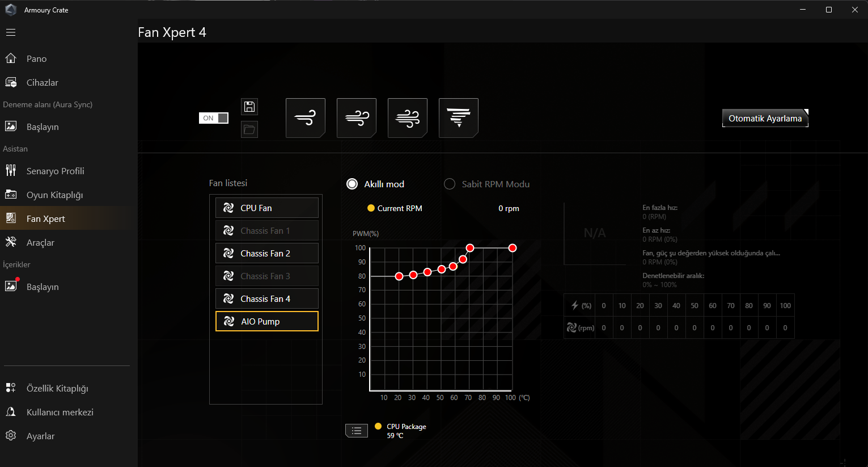The width and height of the screenshot is (868, 467).
Task: Click the Kullanıcı merkezi bell icon
Action: 11,412
